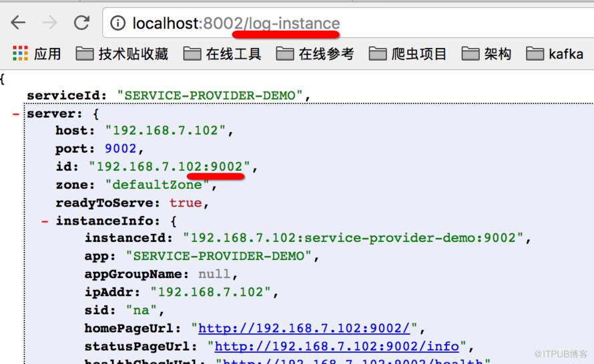
Task: Open the 在线工具 bookmark folder
Action: [x=222, y=54]
